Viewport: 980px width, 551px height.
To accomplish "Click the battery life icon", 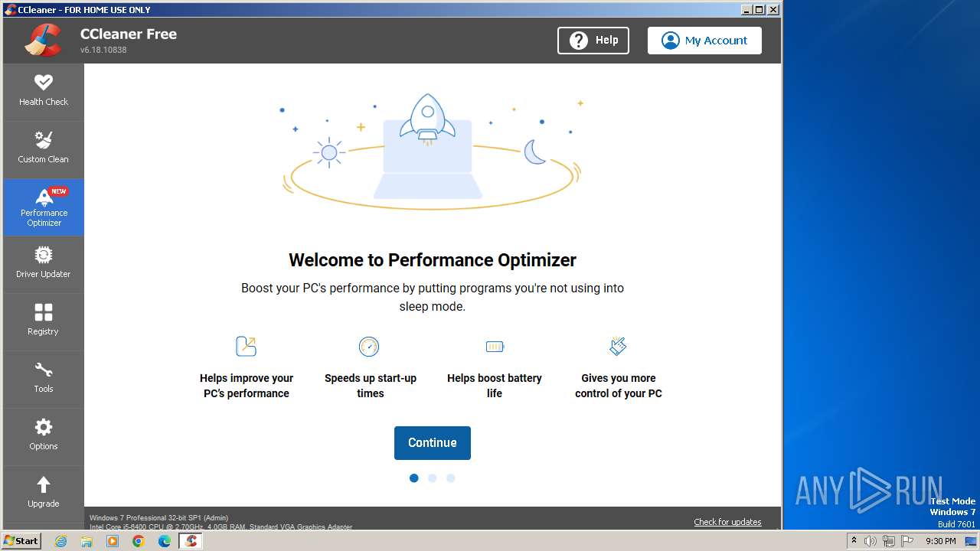I will [x=495, y=347].
